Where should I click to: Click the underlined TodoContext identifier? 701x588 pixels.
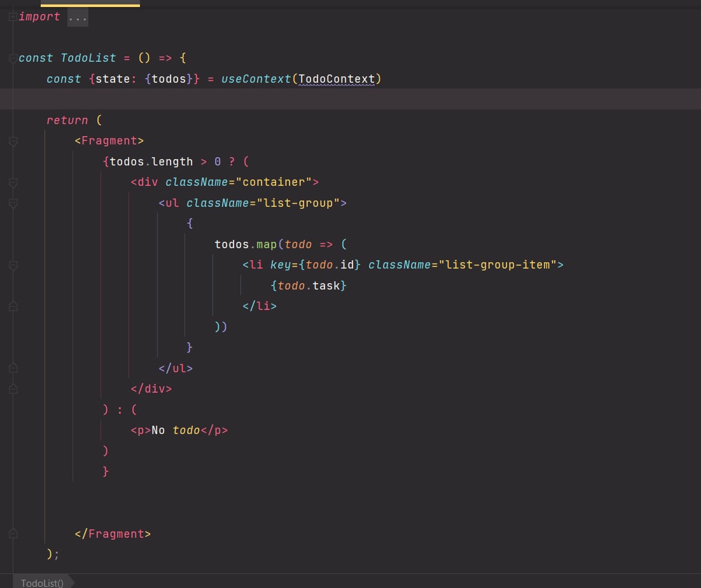coord(337,79)
